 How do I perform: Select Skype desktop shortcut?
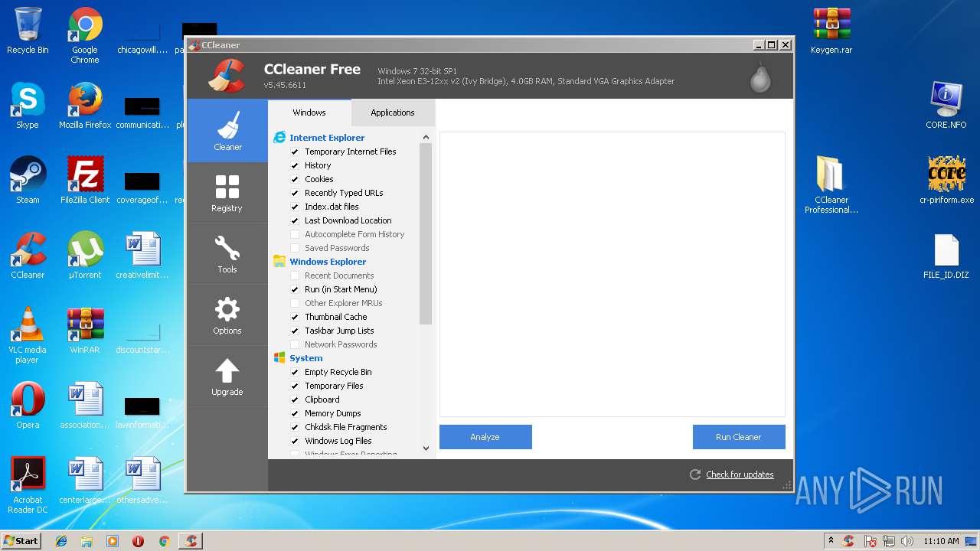point(28,106)
